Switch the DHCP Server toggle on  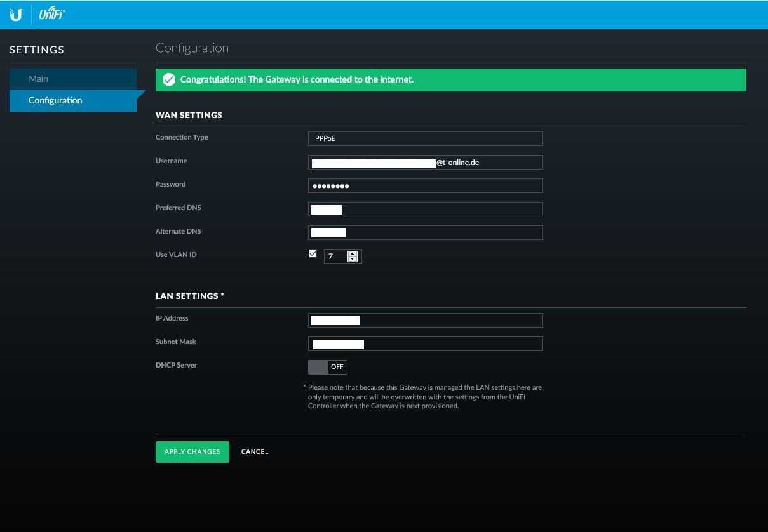coord(327,367)
